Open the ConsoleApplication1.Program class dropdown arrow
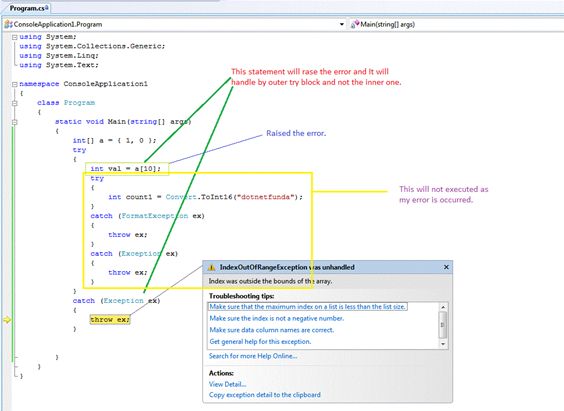This screenshot has height=411, width=564. tap(342, 24)
